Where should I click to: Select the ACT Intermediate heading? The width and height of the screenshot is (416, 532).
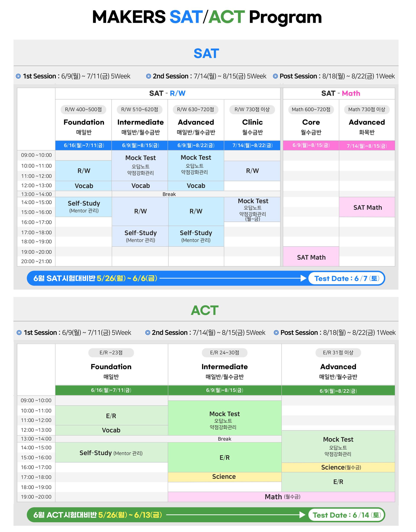pyautogui.click(x=224, y=367)
